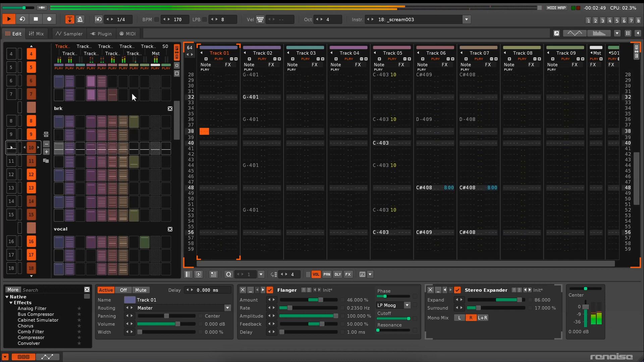Click the quantize Q icon
This screenshot has width=644, height=362.
click(228, 275)
